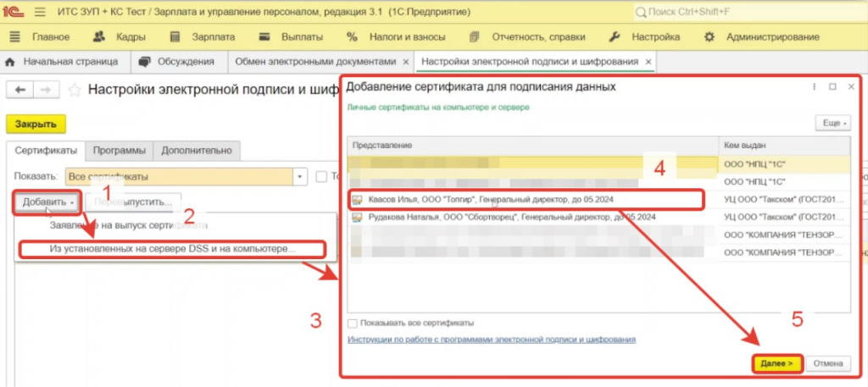The width and height of the screenshot is (868, 387).
Task: Click the Поиск search field
Action: pos(746,13)
